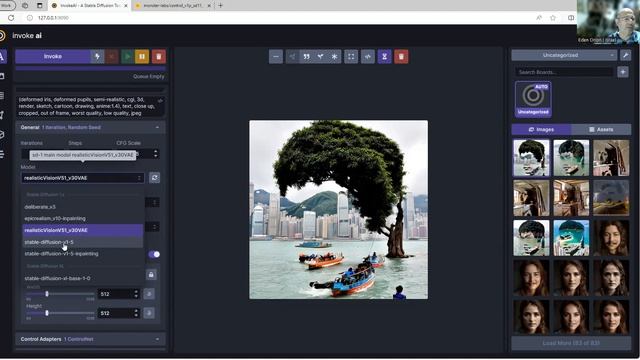This screenshot has height=360, width=640.
Task: Click the InvokeAI logo
Action: [2, 36]
